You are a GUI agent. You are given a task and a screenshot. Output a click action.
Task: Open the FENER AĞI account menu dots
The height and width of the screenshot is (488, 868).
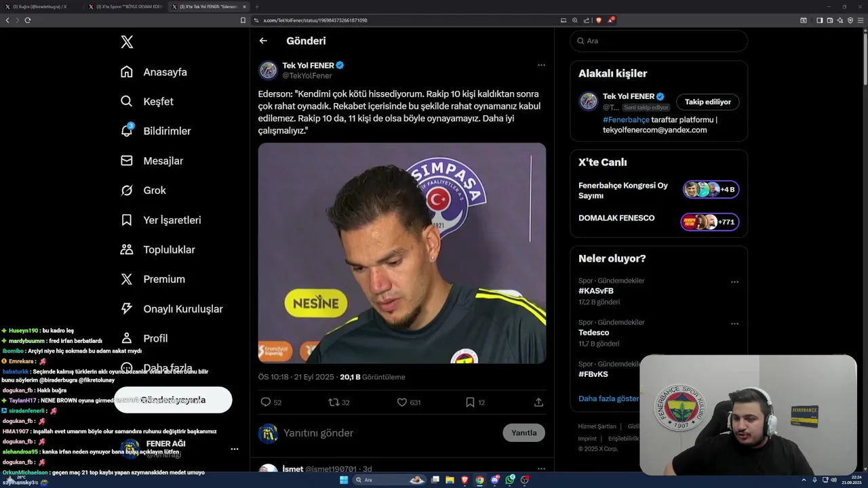[235, 449]
